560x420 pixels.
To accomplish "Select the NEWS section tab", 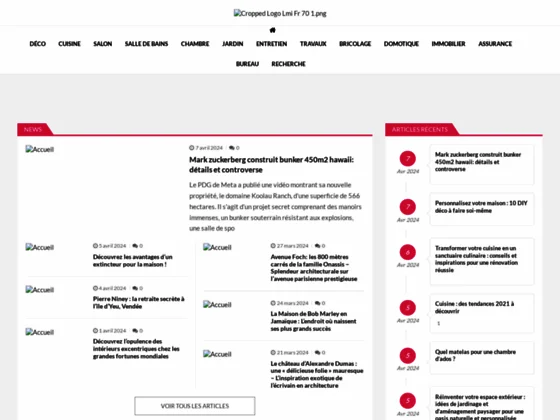I will 33,129.
